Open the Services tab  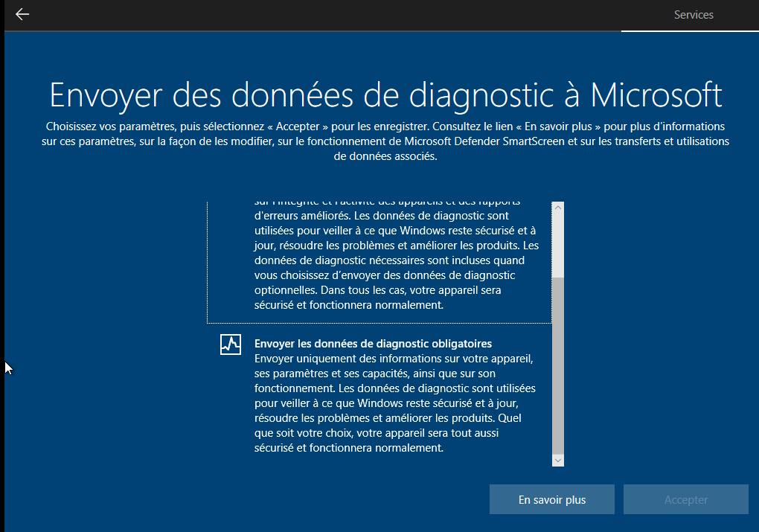pyautogui.click(x=694, y=15)
